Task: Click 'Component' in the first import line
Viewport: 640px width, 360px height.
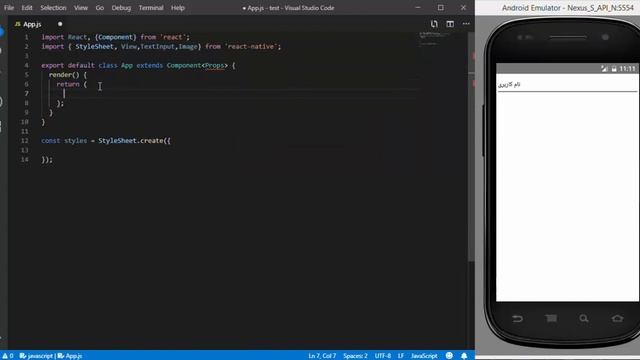Action: pos(116,37)
